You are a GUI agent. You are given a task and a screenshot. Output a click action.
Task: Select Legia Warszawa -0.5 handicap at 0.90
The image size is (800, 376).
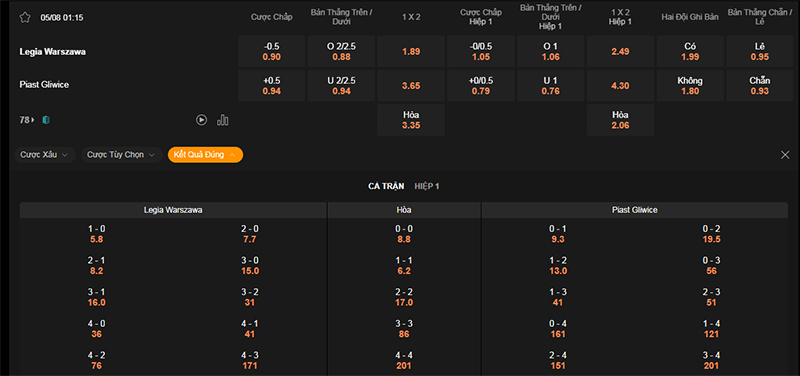(272, 52)
